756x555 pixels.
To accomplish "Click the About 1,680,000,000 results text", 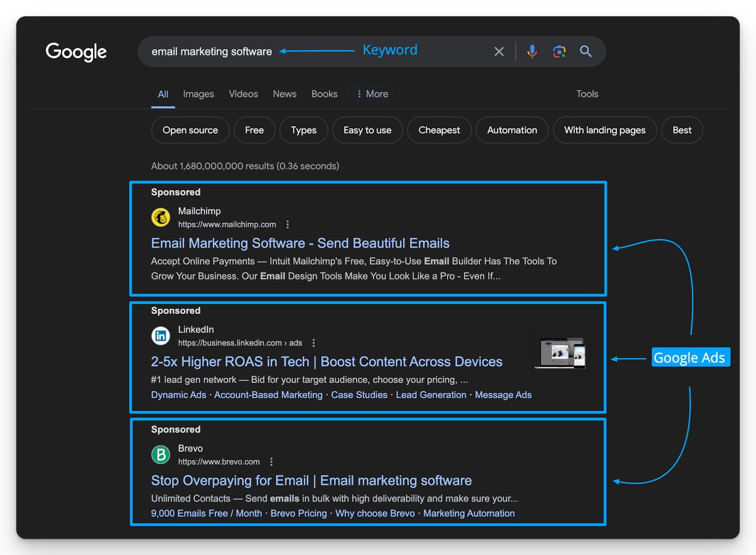I will coord(245,166).
